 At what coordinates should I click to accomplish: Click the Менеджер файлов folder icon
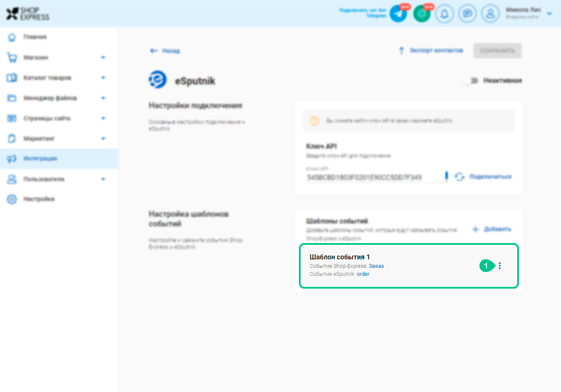12,98
